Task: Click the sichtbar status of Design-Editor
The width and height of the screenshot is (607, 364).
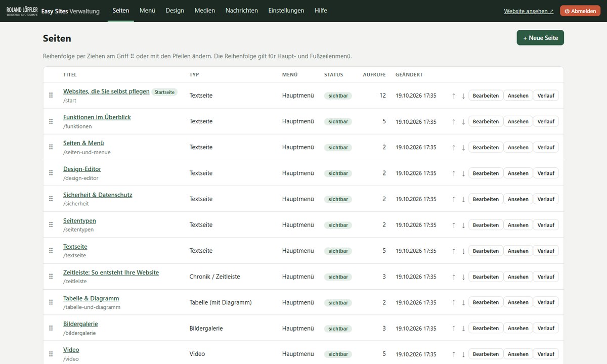Action: [x=338, y=173]
